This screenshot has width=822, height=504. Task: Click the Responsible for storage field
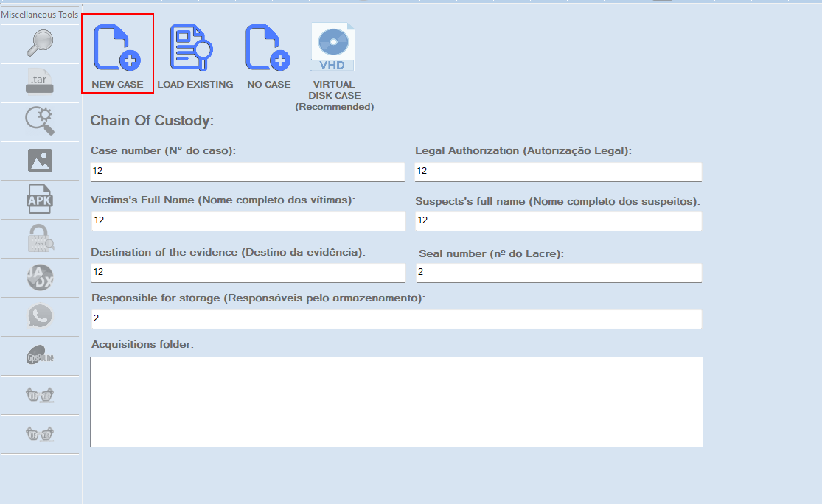click(397, 319)
